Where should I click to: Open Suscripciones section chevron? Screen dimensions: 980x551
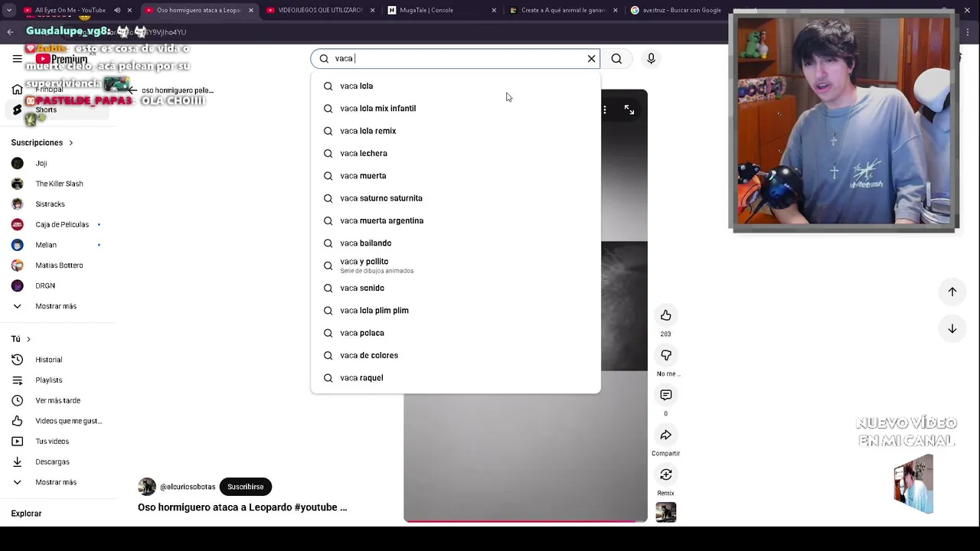pyautogui.click(x=71, y=142)
